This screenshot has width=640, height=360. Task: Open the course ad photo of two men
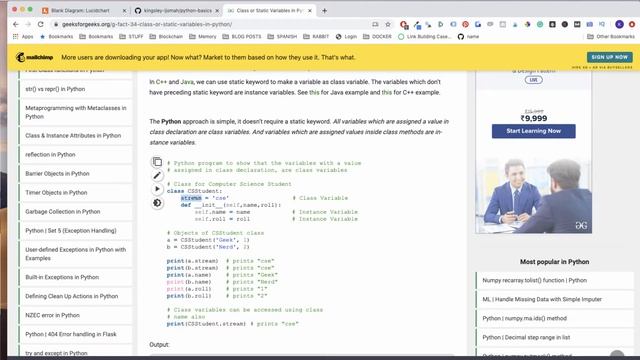coord(533,195)
